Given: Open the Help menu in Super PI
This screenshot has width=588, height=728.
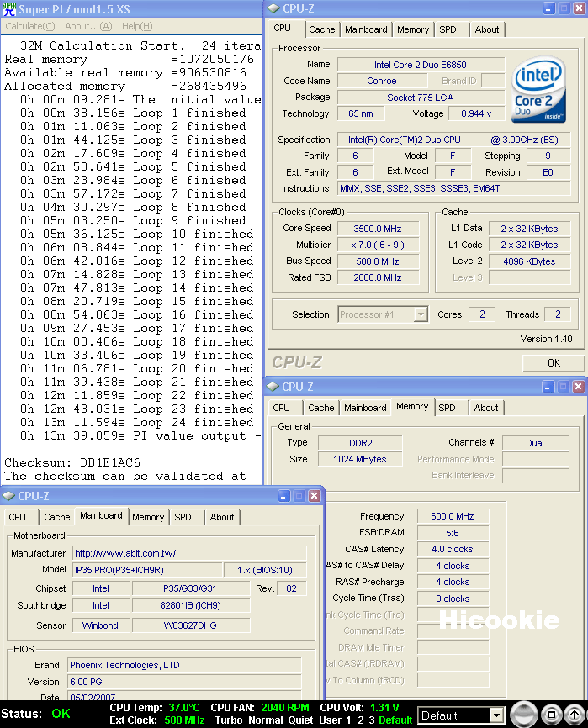Looking at the screenshot, I should [x=137, y=26].
